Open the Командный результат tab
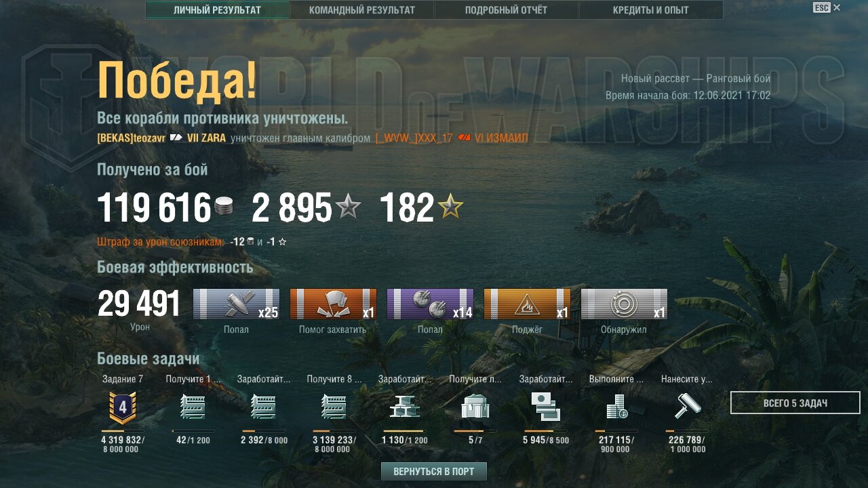This screenshot has width=868, height=488. [x=362, y=10]
